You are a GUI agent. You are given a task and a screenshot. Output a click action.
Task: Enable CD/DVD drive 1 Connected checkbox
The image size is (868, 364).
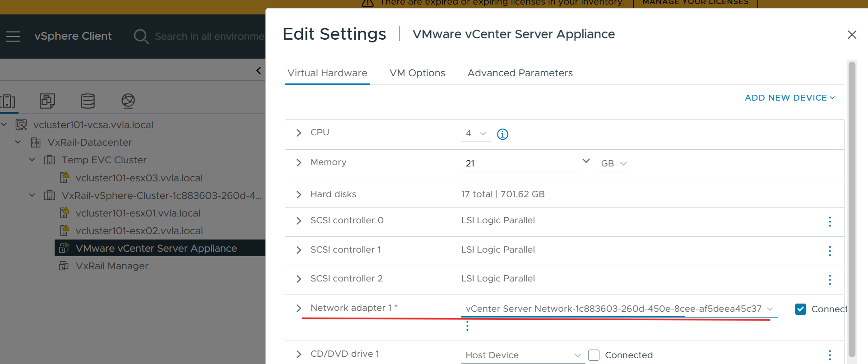(594, 355)
